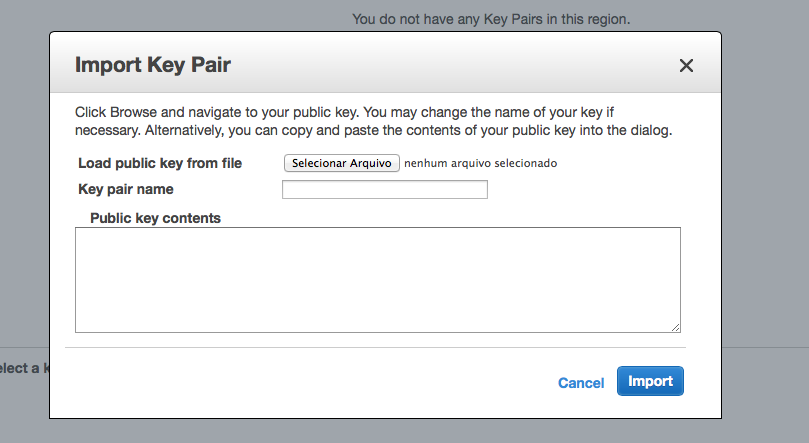Click the Click Browse instruction paragraph
The width and height of the screenshot is (809, 443).
point(373,121)
